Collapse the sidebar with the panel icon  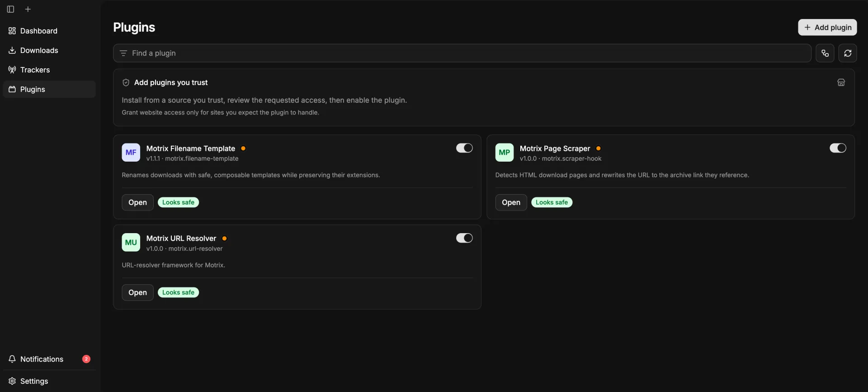10,9
